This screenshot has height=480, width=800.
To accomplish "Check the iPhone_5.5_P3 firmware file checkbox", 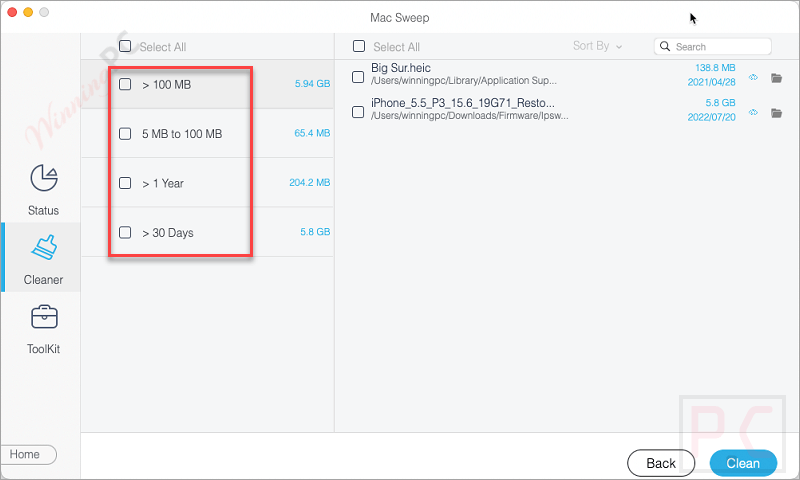I will [358, 112].
